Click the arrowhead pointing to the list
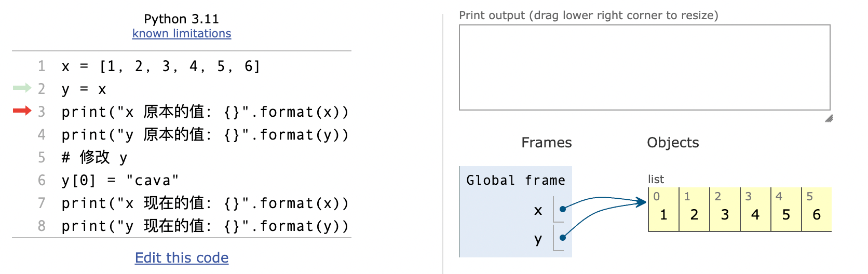 pyautogui.click(x=642, y=202)
